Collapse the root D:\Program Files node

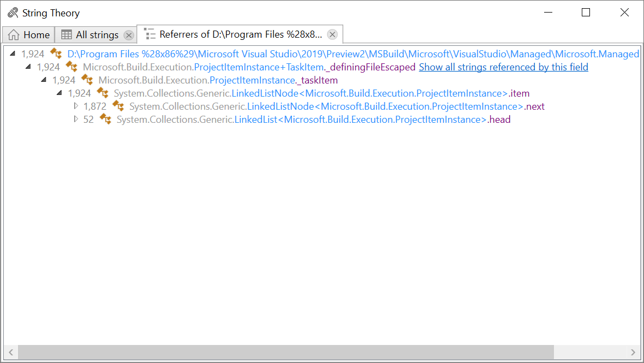(13, 53)
